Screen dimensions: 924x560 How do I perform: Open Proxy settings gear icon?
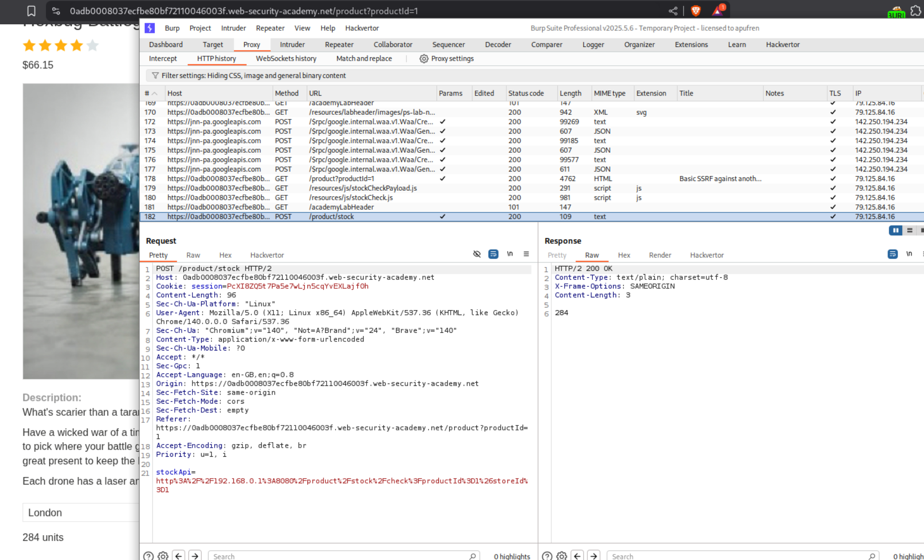pos(424,59)
